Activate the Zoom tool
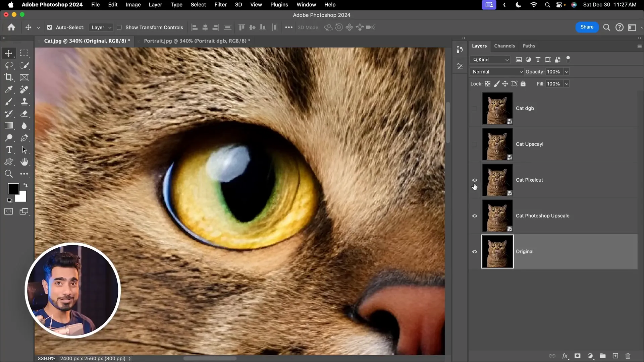The height and width of the screenshot is (362, 644). click(9, 174)
